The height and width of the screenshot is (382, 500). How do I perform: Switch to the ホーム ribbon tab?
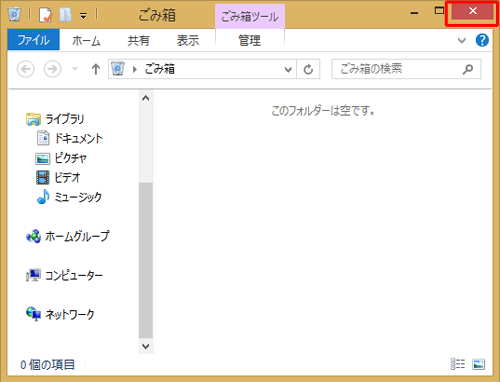[x=86, y=41]
